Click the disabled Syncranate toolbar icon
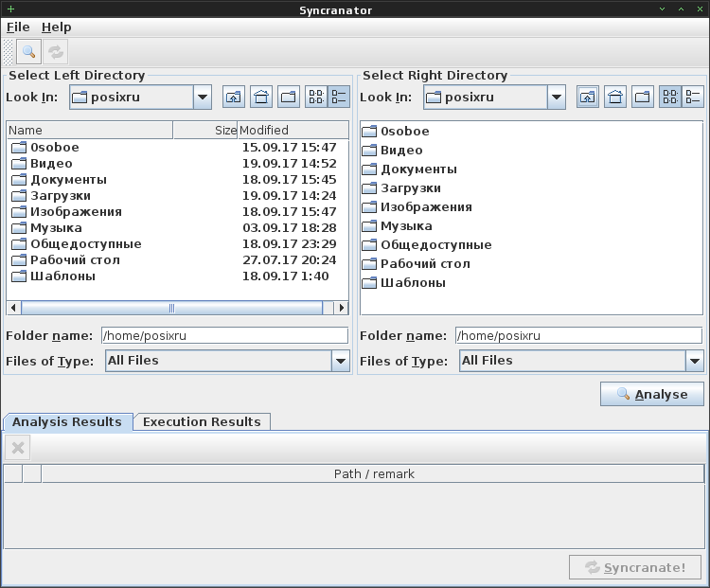 pos(56,52)
